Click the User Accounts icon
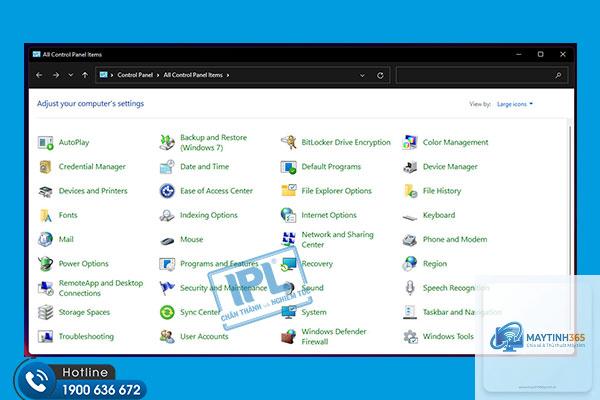Screen dimensions: 600x400 tap(167, 336)
